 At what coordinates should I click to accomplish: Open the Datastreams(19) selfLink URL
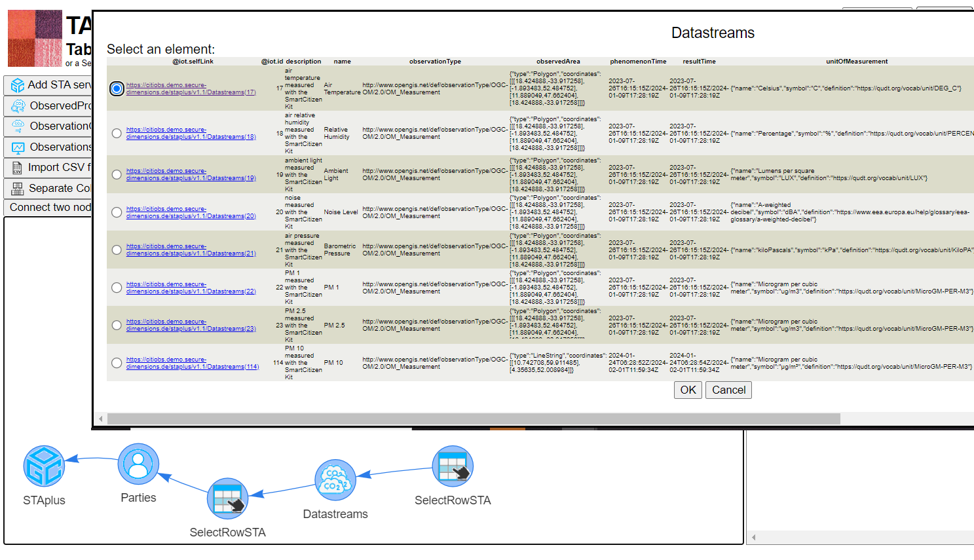point(191,174)
